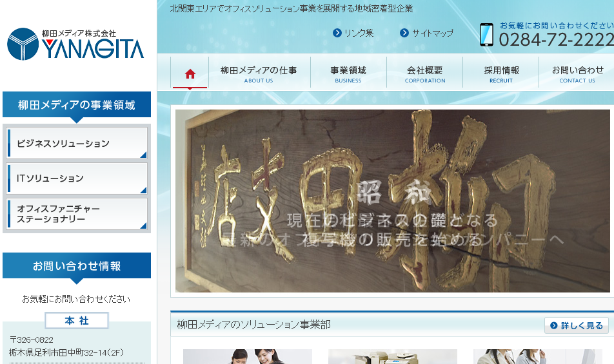The image size is (614, 364).
Task: Select the 採用情報 Recruit tab
Action: coord(501,74)
